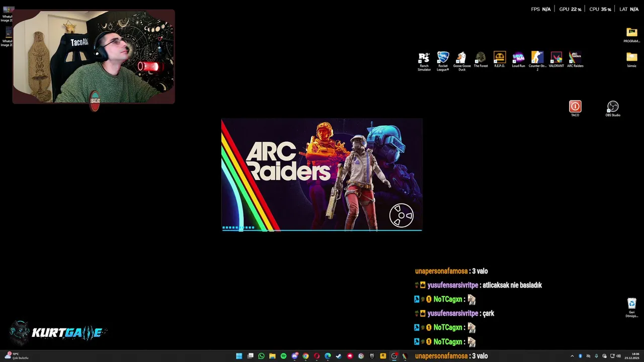Open the weather widget showing 10°C
This screenshot has height=362, width=644.
pyautogui.click(x=17, y=356)
